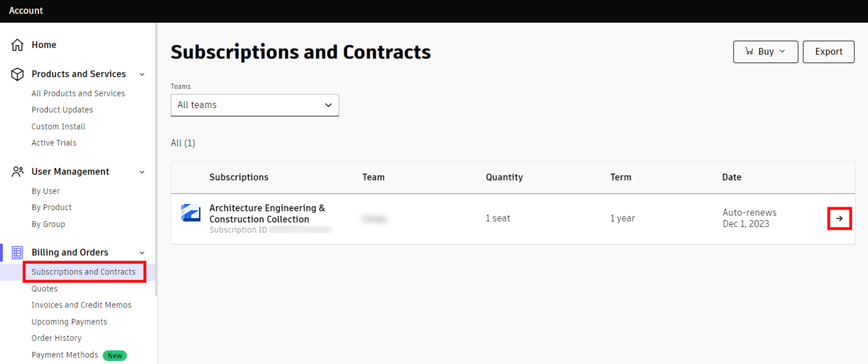Image resolution: width=868 pixels, height=364 pixels.
Task: Collapse the Products and Services section
Action: click(x=142, y=74)
